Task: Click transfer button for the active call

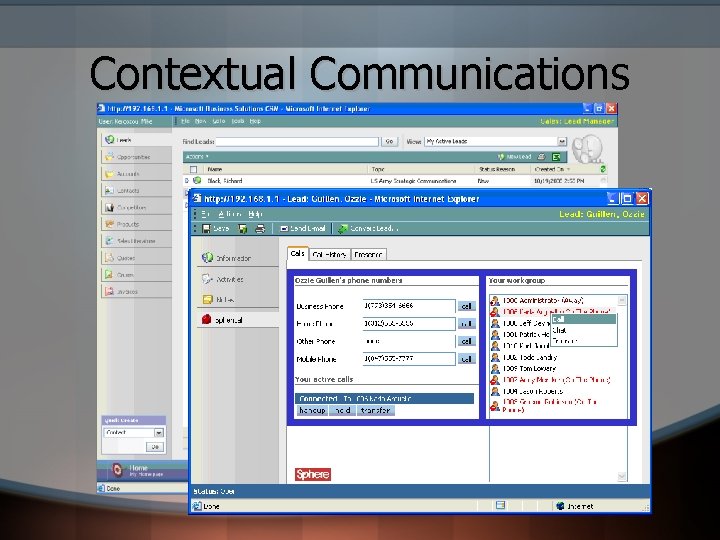Action: click(x=376, y=410)
